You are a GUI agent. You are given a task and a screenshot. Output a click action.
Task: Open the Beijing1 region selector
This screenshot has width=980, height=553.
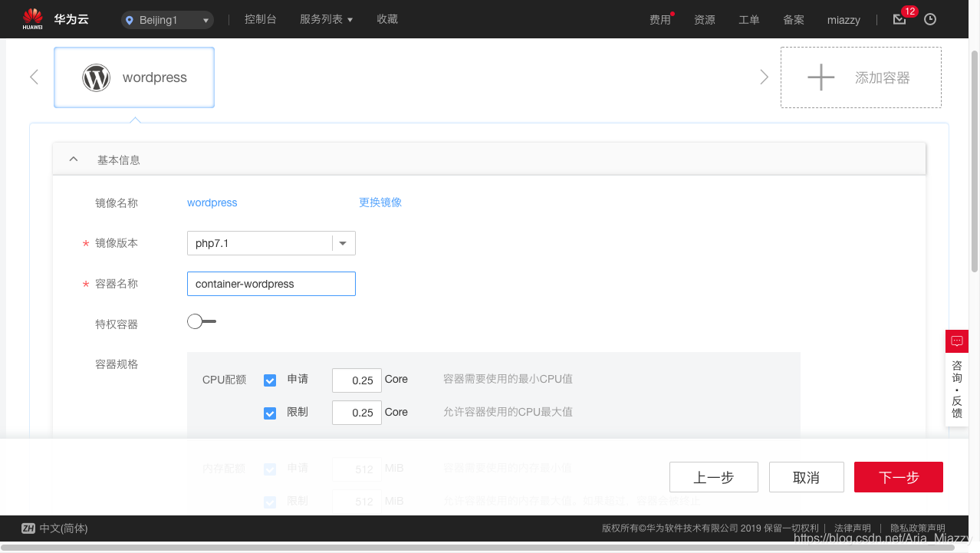[x=167, y=20]
